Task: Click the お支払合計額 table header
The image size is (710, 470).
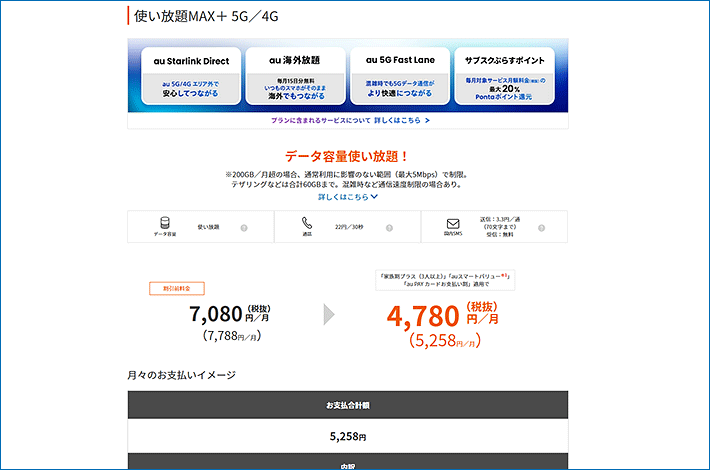Action: tap(348, 405)
